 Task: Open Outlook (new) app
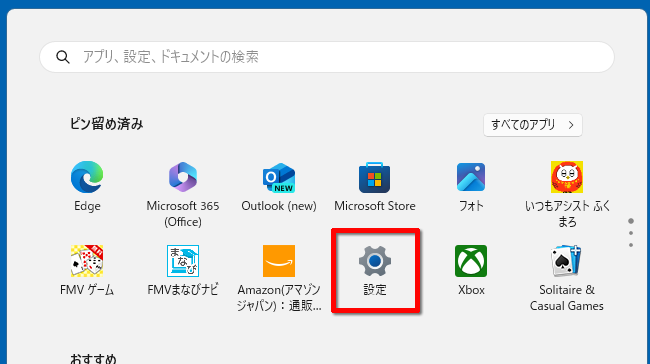[279, 187]
